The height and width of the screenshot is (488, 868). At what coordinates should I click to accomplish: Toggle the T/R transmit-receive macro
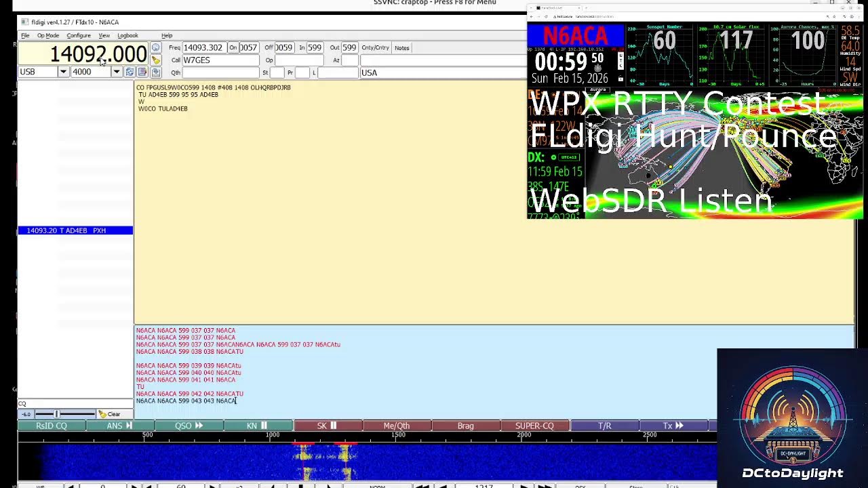[x=604, y=426]
